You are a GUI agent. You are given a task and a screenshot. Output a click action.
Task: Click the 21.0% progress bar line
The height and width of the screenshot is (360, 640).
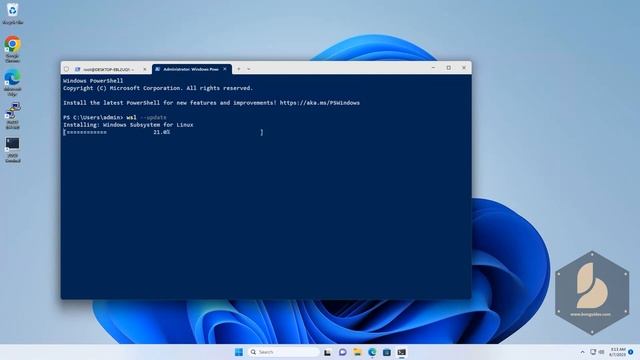(x=163, y=132)
